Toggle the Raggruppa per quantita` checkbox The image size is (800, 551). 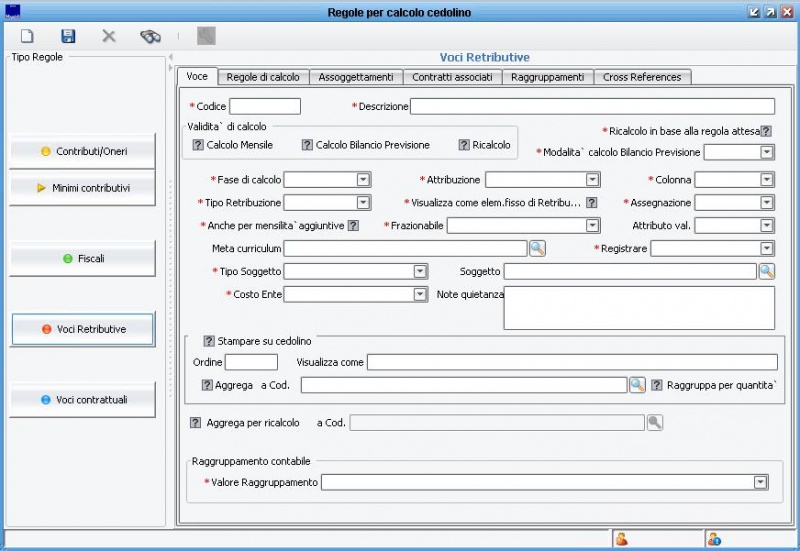(x=657, y=385)
